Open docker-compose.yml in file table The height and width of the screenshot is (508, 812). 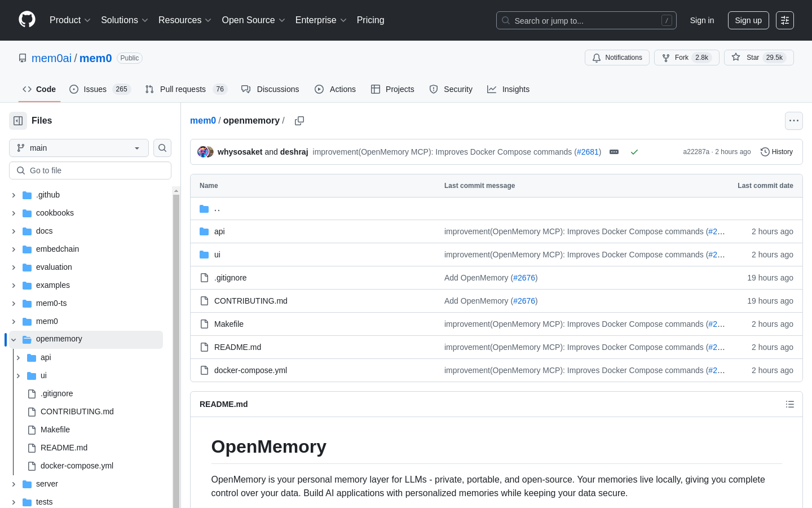(250, 370)
